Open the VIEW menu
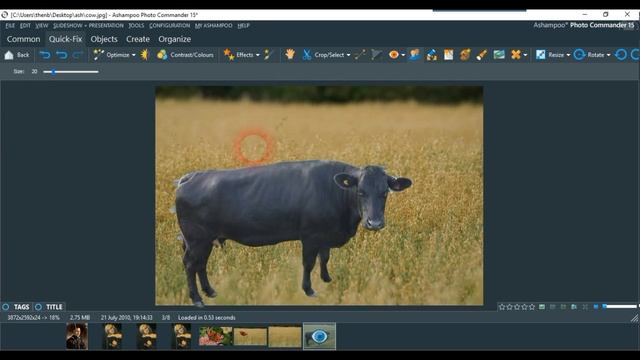Image resolution: width=640 pixels, height=360 pixels. click(x=42, y=25)
